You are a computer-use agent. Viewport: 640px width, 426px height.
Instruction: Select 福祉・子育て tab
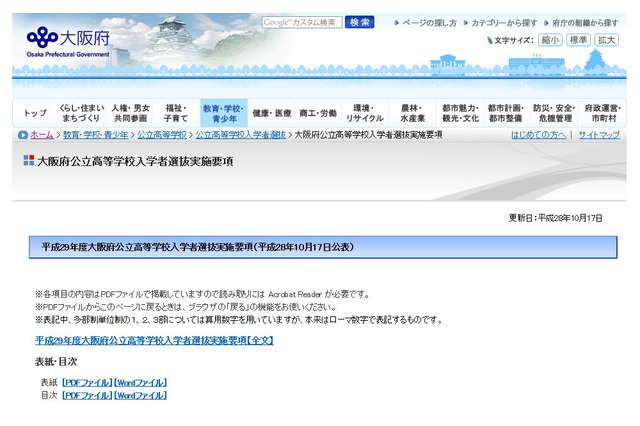point(176,113)
